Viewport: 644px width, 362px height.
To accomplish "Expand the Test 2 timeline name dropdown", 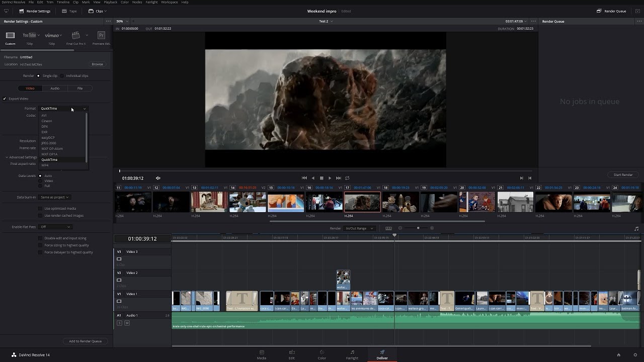I will coord(326,22).
